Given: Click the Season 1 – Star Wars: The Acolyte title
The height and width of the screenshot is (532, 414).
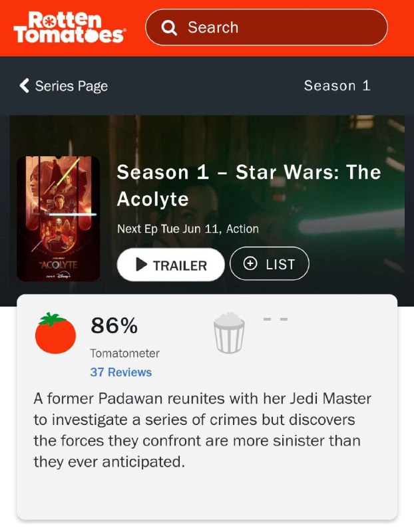Looking at the screenshot, I should [x=249, y=186].
